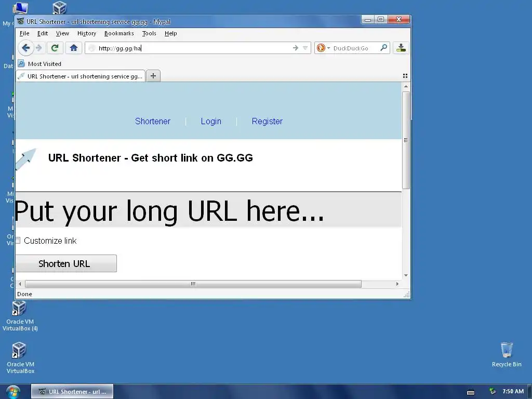Close the Mypal browser window

tap(398, 20)
